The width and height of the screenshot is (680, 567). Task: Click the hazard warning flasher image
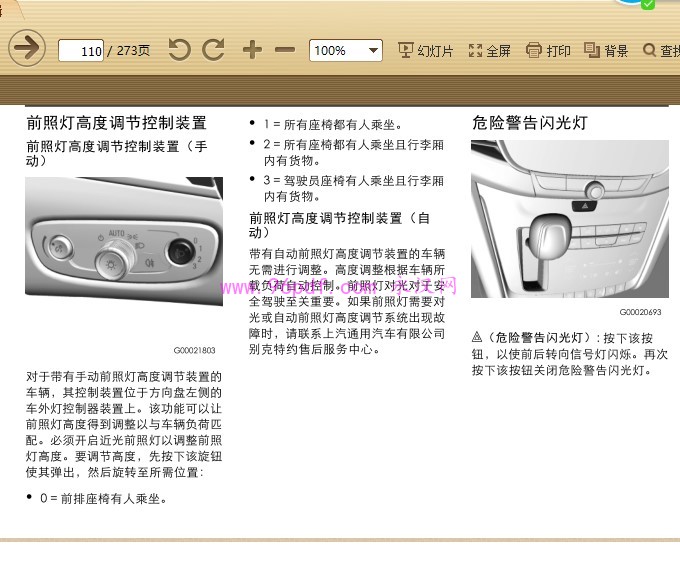(569, 219)
